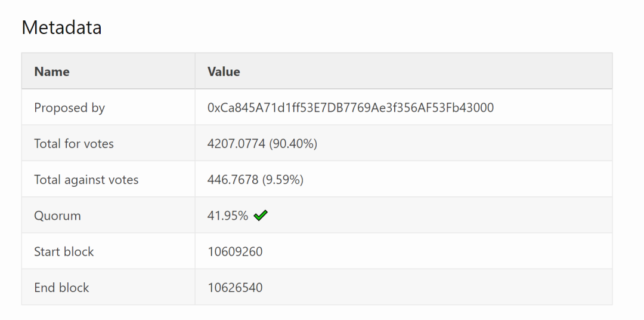Click the Start block label
644x320 pixels.
tap(64, 252)
